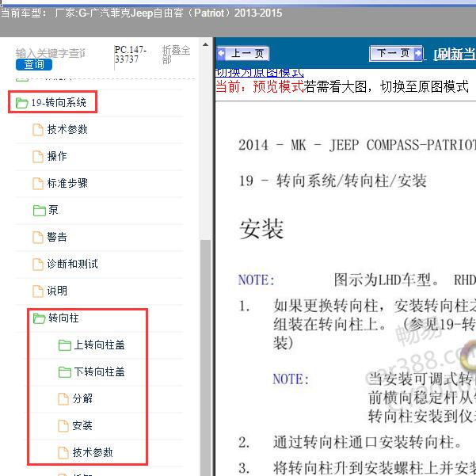
Task: Click document icon beside 分解
Action: 63,399
